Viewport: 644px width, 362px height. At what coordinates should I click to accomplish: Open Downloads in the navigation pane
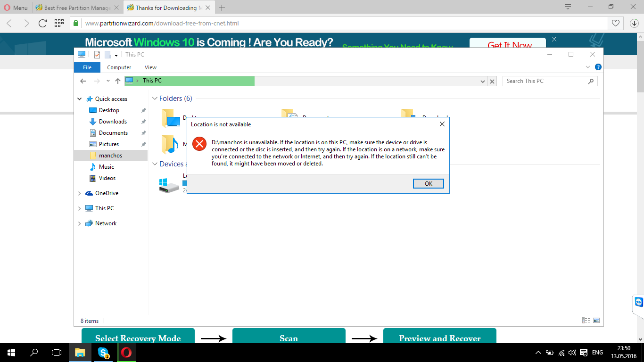(x=113, y=122)
